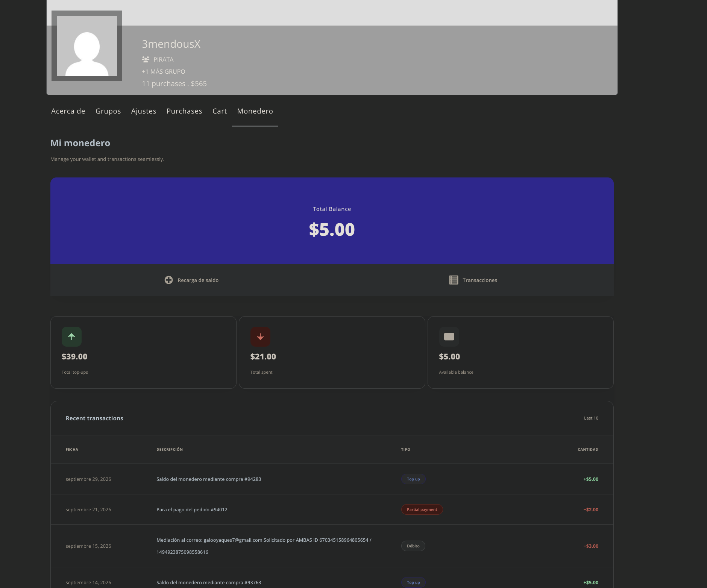Screen dimensions: 707x588
Task: Switch to the Grupos tab
Action: (108, 111)
